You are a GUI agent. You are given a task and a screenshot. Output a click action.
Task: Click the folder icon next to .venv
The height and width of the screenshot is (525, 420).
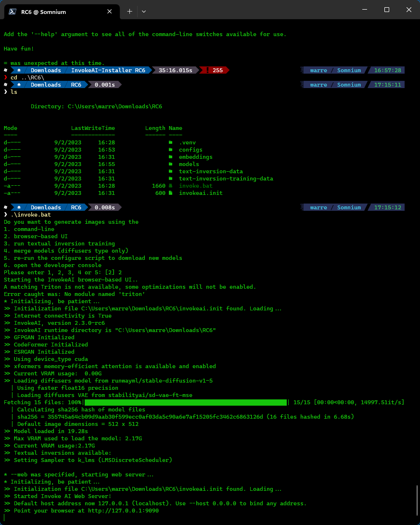point(170,142)
